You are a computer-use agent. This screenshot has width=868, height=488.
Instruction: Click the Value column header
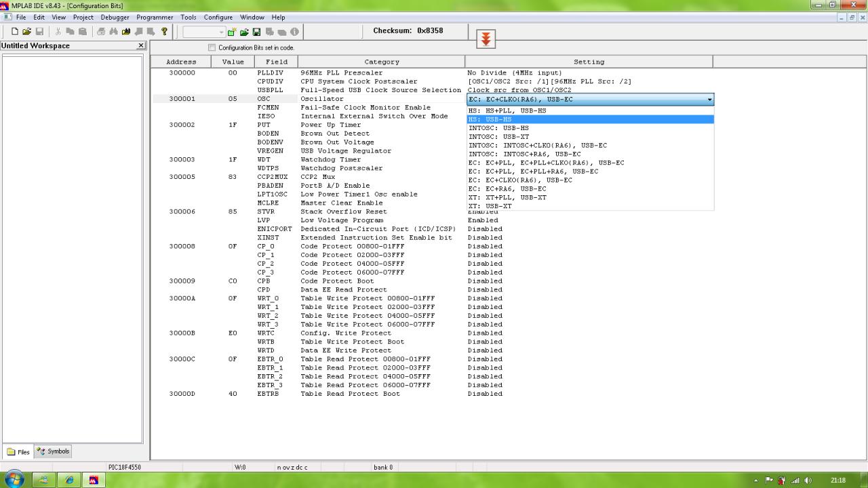(x=233, y=62)
